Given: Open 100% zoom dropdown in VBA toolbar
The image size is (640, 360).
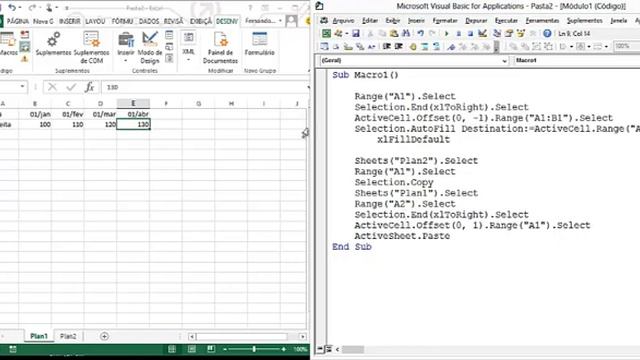Looking at the screenshot, I should 626,47.
